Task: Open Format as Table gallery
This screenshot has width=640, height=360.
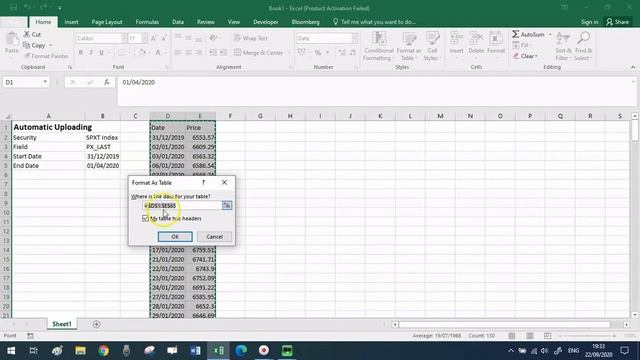Action: [x=409, y=46]
